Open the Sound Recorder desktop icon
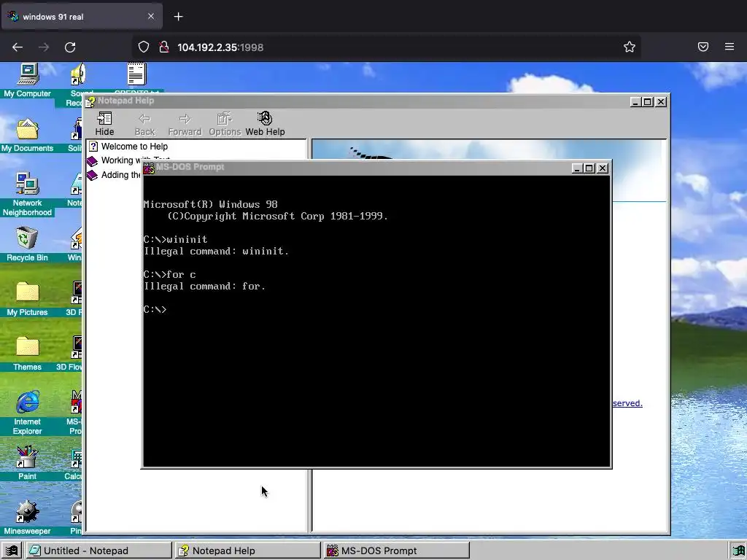This screenshot has height=560, width=747. [x=76, y=83]
